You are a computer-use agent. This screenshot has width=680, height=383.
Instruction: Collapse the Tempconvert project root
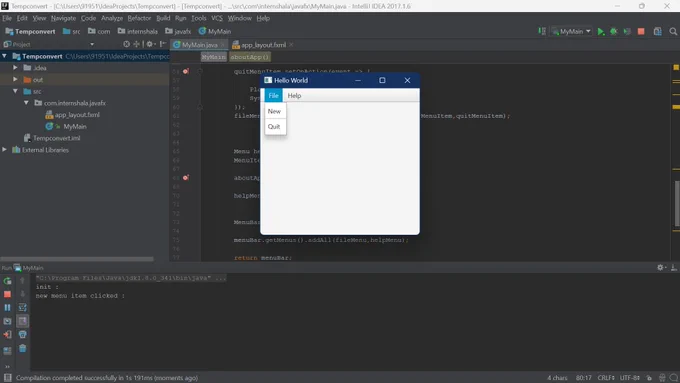[4, 56]
